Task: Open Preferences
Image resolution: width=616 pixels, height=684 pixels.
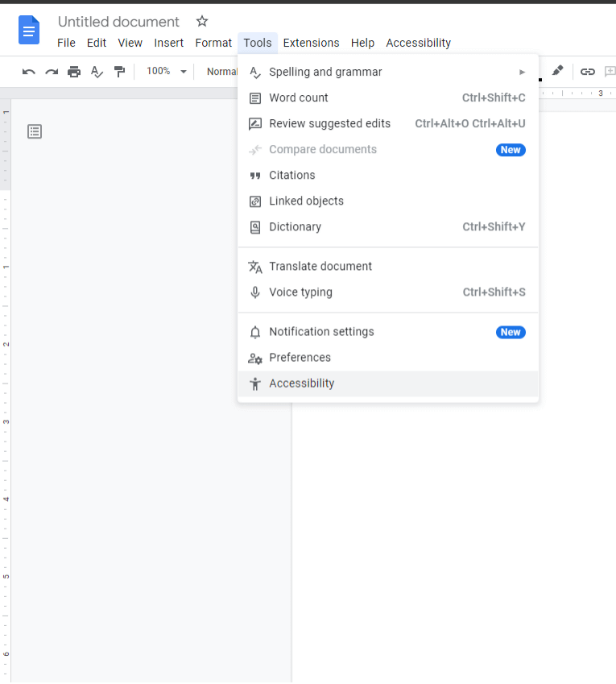Action: [388, 357]
